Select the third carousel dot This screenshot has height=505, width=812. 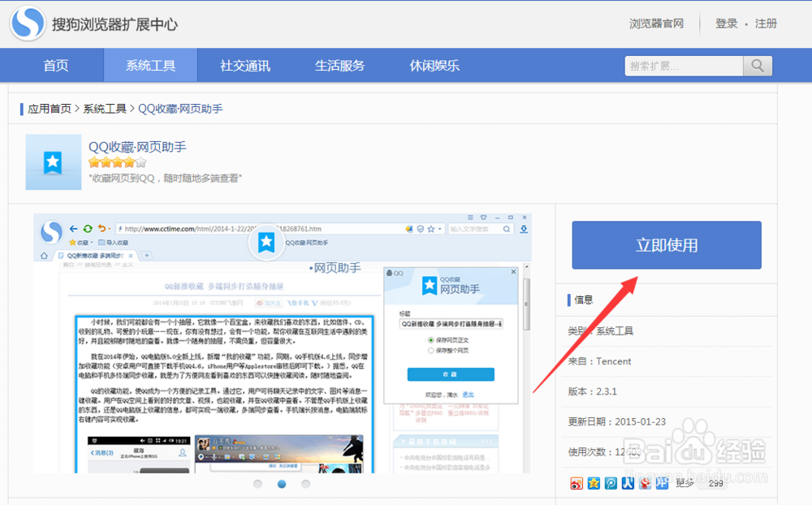tap(305, 484)
